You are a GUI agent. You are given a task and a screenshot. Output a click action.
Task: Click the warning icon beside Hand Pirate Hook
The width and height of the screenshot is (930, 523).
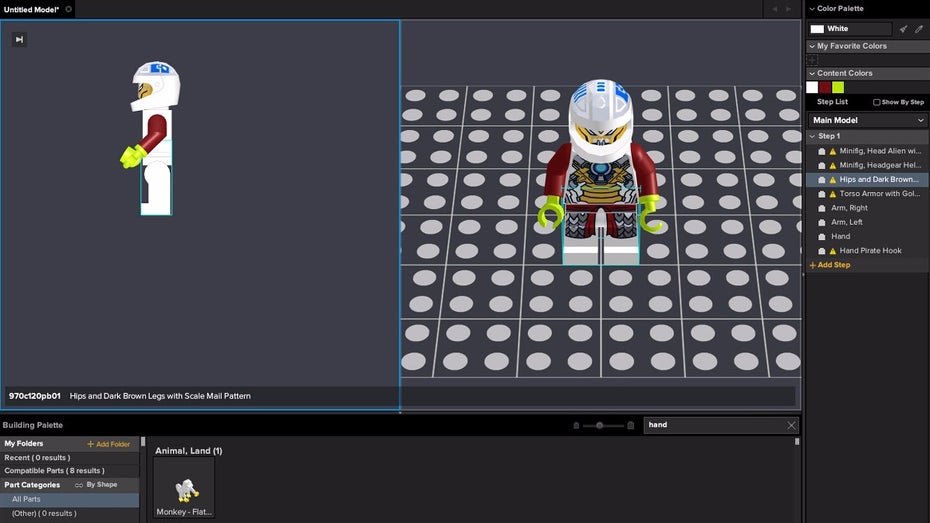832,251
